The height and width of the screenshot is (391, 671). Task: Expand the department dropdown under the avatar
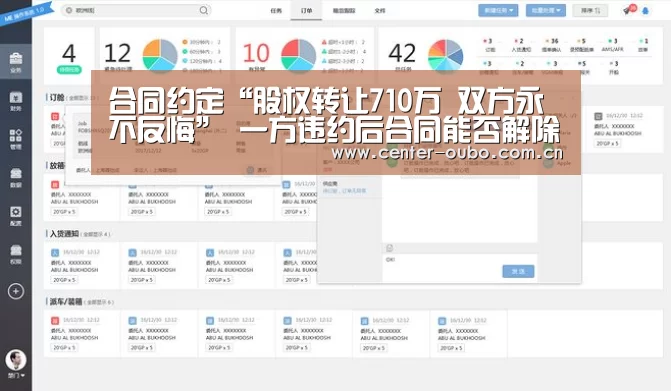16,376
